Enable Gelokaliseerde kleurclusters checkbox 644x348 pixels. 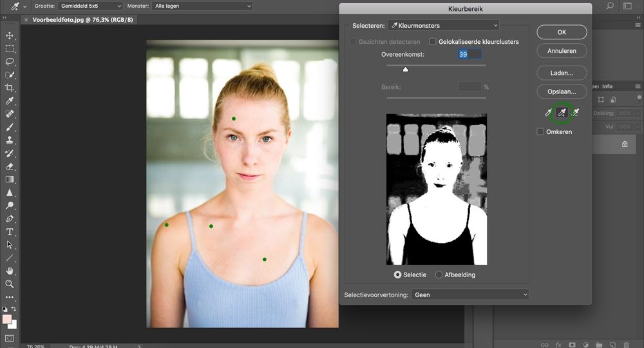[x=433, y=41]
